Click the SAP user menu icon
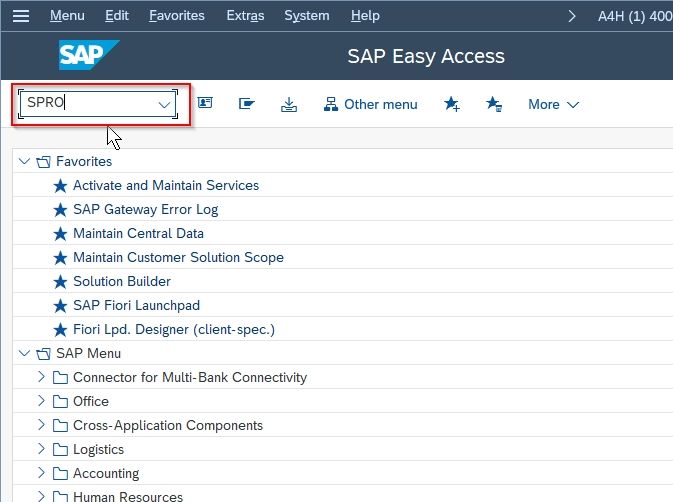673x502 pixels. pos(205,103)
